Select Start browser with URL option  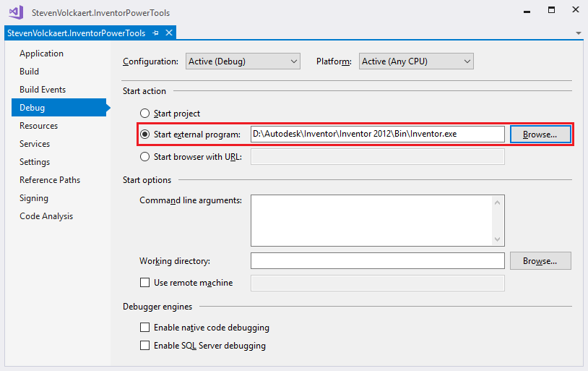(x=144, y=157)
